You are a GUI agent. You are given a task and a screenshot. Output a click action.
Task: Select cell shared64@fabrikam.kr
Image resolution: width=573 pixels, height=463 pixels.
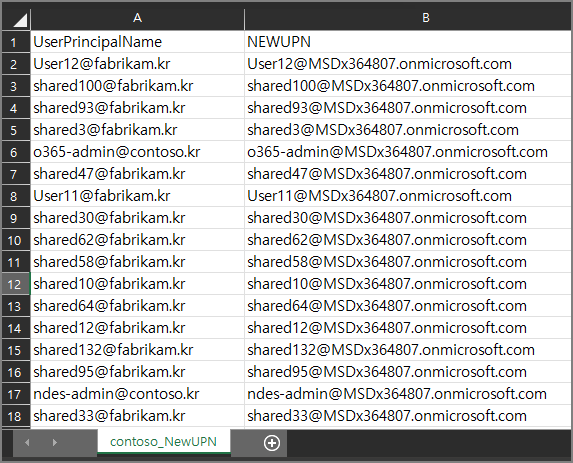point(137,306)
